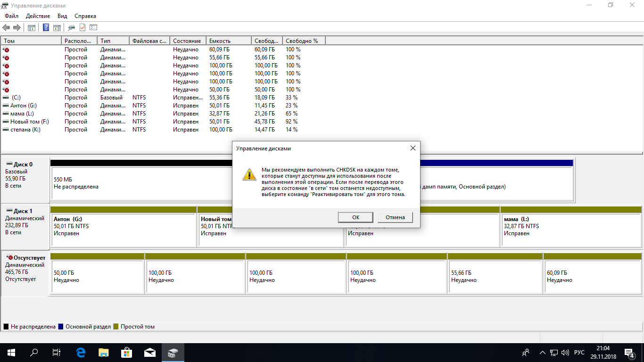Sort by Емкость column header
Screen dimensions: 644x362
[x=229, y=41]
